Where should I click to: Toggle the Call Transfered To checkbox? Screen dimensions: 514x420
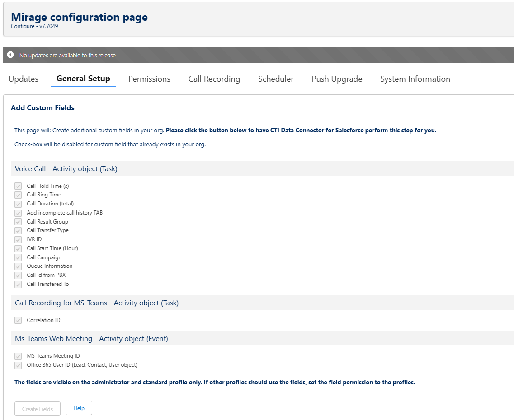pos(18,284)
